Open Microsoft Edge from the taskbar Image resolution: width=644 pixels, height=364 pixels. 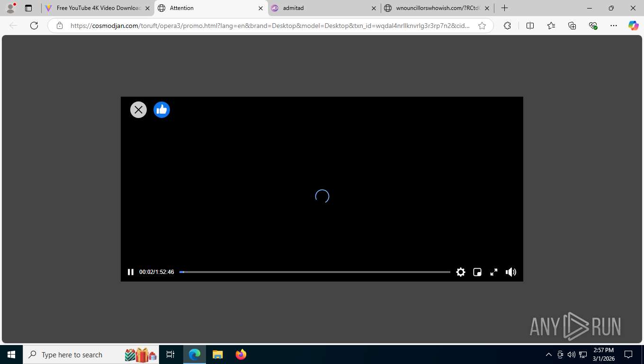pyautogui.click(x=195, y=355)
